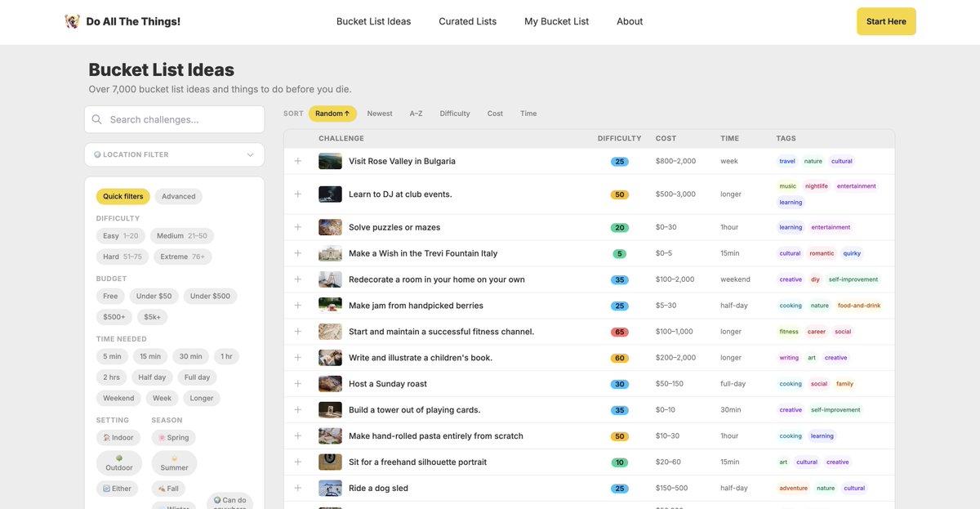
Task: Enable the Indoor setting filter
Action: (x=118, y=438)
